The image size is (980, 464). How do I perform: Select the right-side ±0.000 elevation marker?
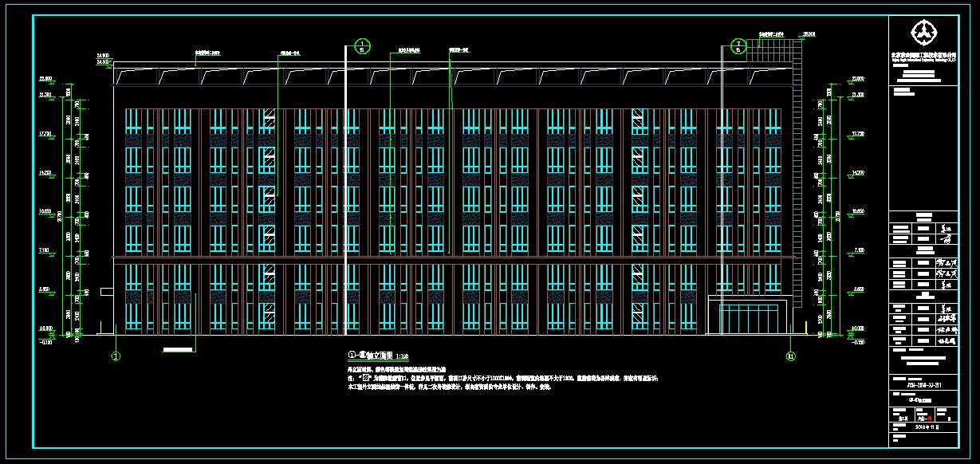[x=858, y=328]
